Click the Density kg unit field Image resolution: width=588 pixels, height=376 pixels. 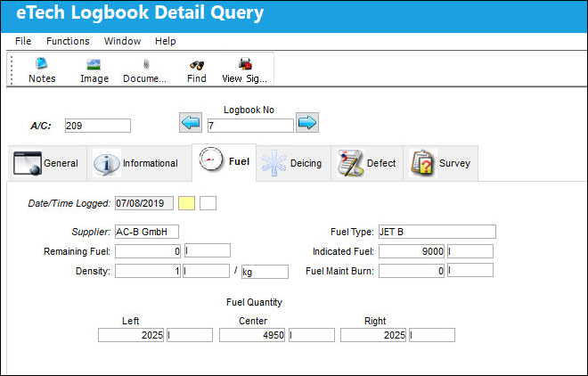pyautogui.click(x=265, y=272)
